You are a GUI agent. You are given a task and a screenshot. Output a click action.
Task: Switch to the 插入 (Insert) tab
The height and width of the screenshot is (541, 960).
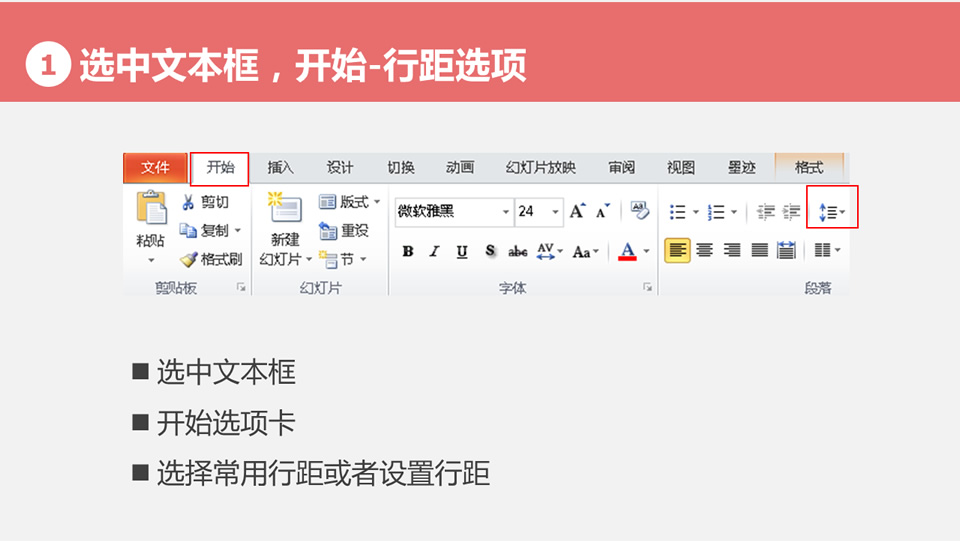point(280,168)
